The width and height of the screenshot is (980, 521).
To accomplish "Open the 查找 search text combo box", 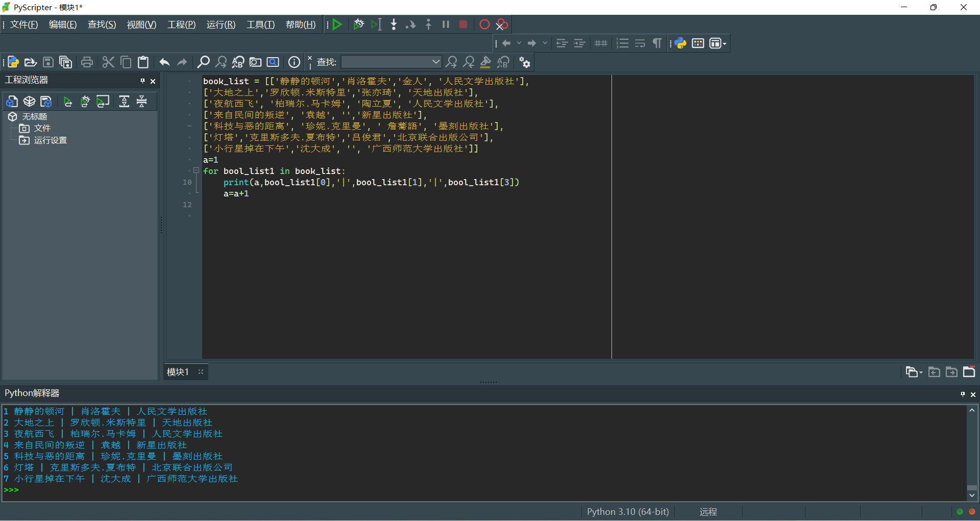I will [x=391, y=62].
